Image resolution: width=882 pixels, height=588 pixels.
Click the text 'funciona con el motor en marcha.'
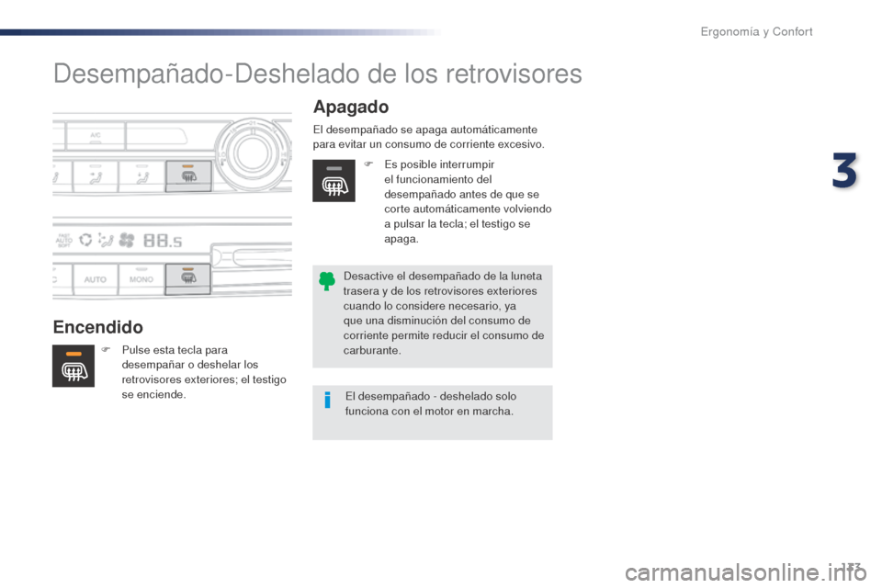(429, 412)
